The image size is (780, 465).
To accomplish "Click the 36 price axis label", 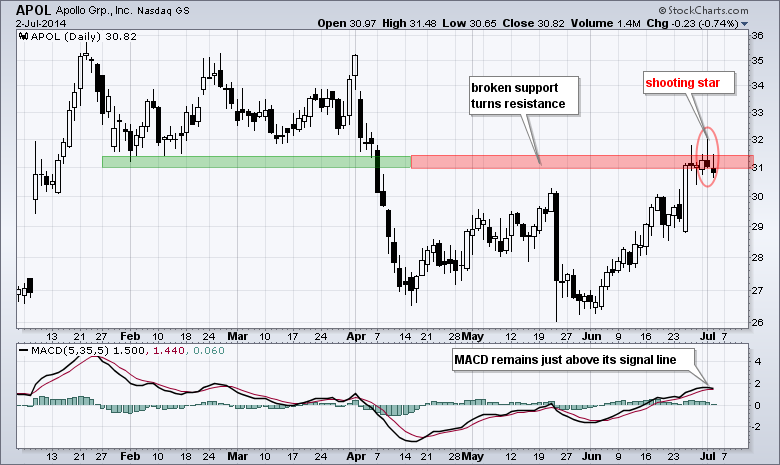I will (758, 36).
